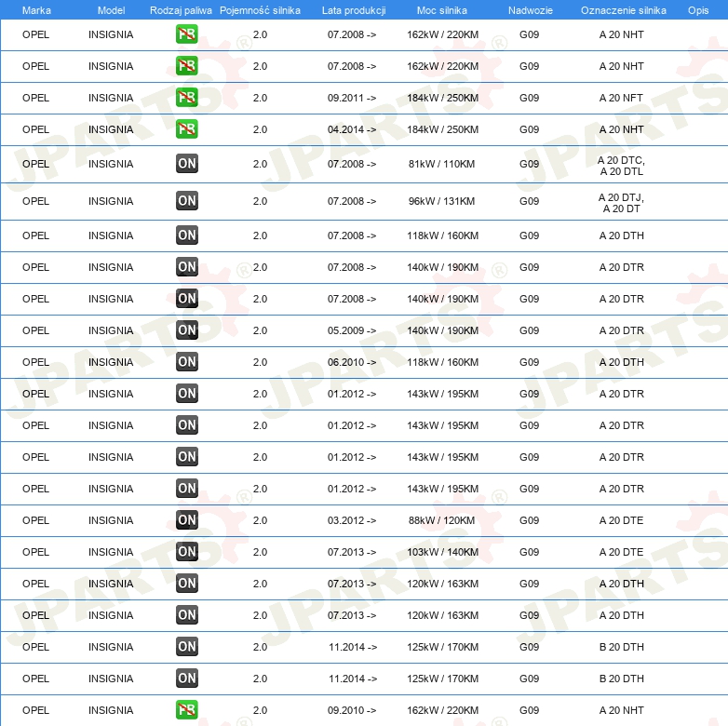Click the PB fuel icon in the 04.2014 row
Screen dimensions: 728x726
coord(186,129)
